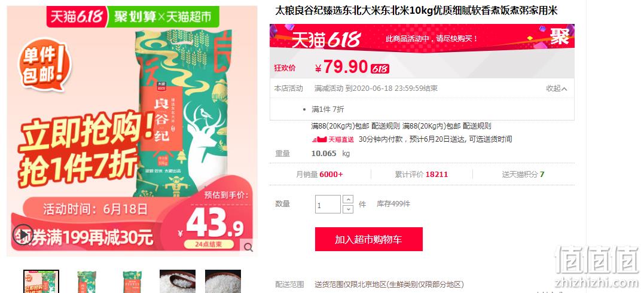Increase quantity with the up arrow
Image resolution: width=644 pixels, height=293 pixels.
pyautogui.click(x=348, y=200)
